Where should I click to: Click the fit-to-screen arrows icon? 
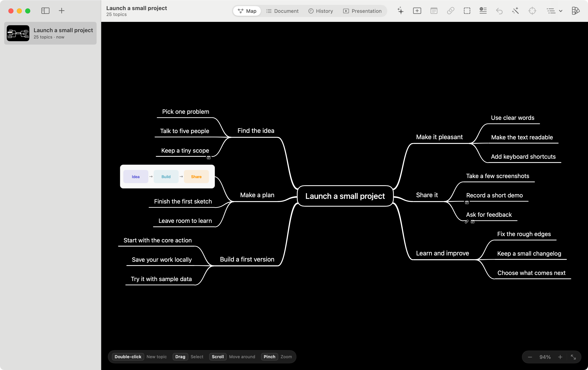(x=573, y=357)
